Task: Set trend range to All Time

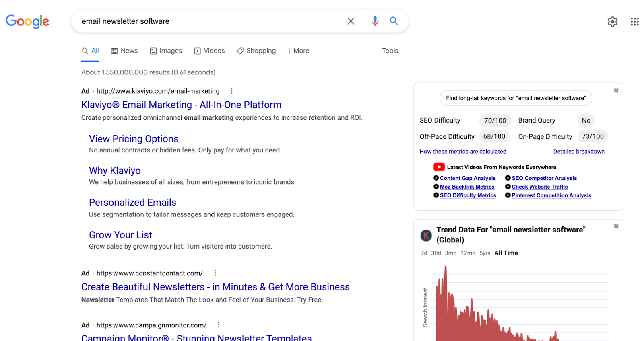Action: pyautogui.click(x=506, y=253)
